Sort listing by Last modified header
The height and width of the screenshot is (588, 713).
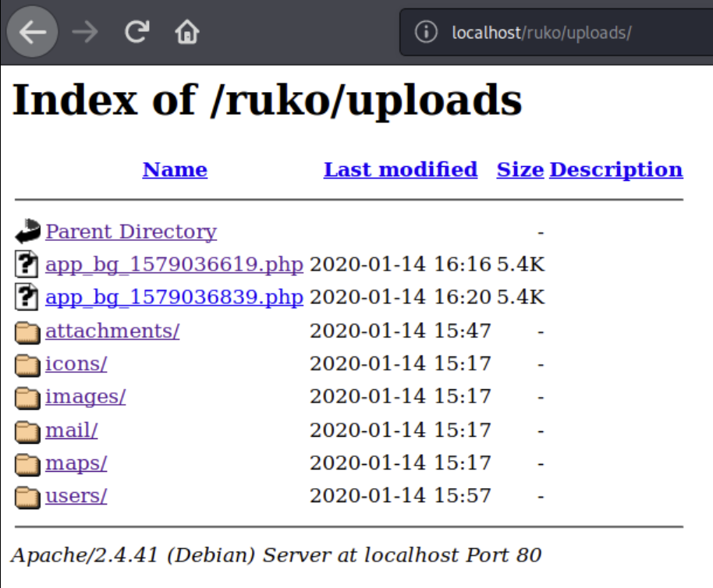tap(400, 170)
